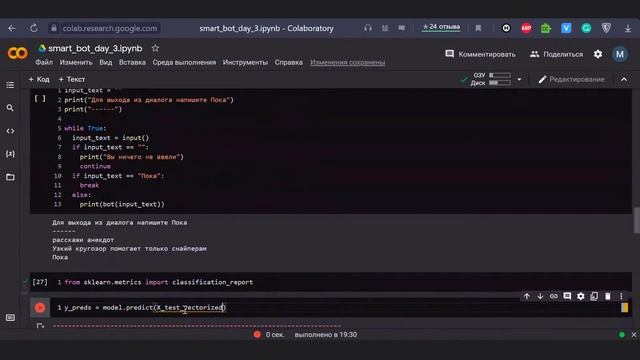Open the Вставка menu
The height and width of the screenshot is (360, 640).
[132, 62]
